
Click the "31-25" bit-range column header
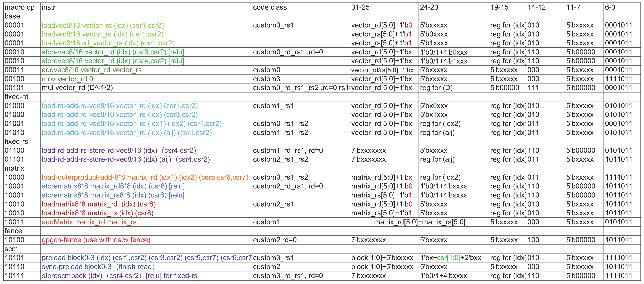point(360,7)
